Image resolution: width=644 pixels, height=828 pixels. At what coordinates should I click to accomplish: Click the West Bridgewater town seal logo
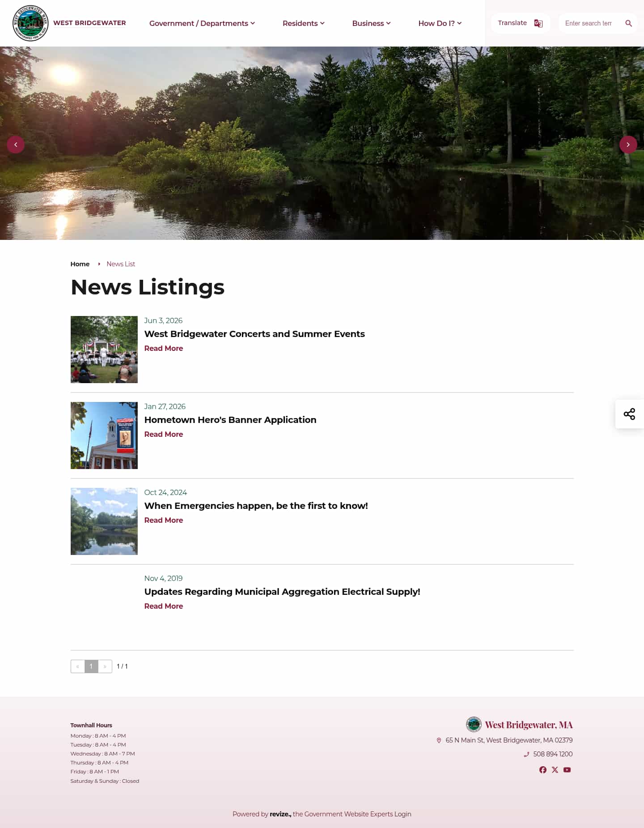pyautogui.click(x=30, y=23)
